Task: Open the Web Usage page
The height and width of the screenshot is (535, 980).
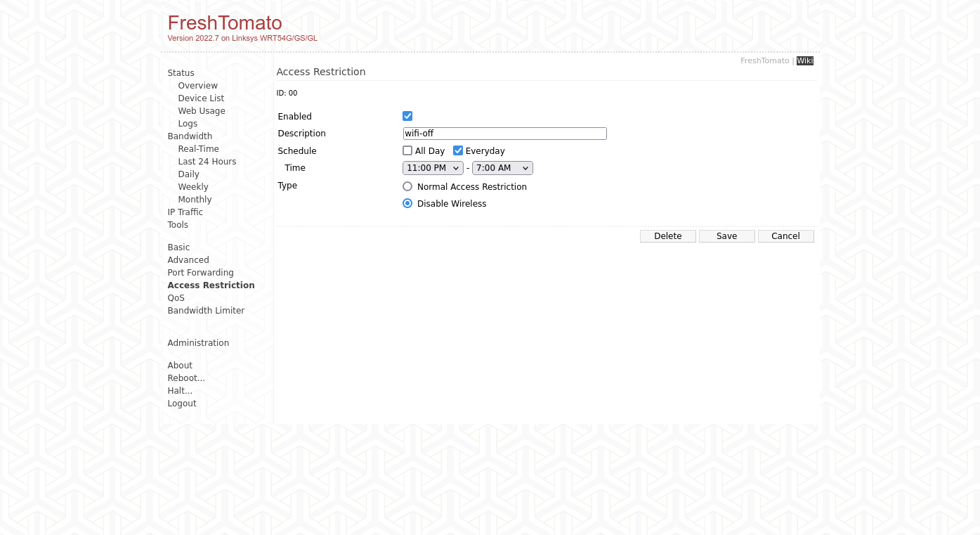Action: (202, 111)
